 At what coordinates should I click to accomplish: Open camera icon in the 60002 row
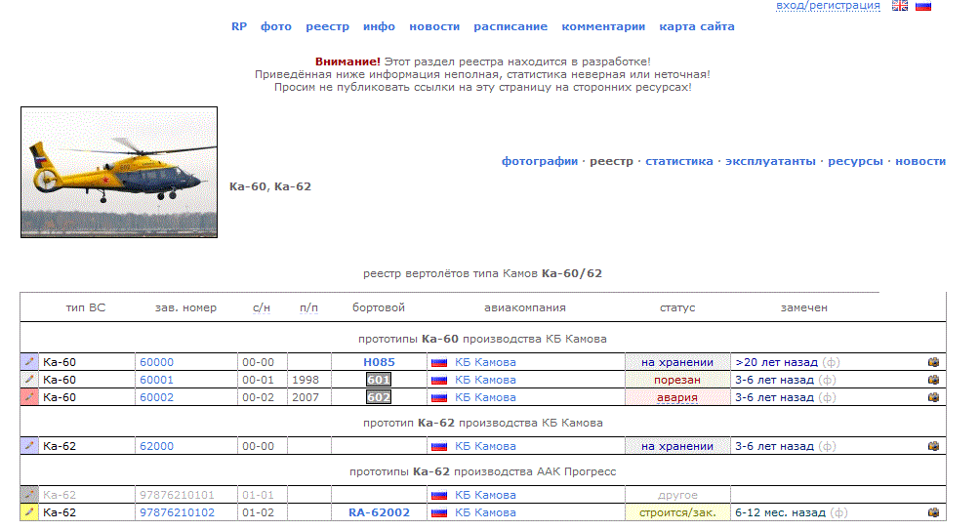933,397
